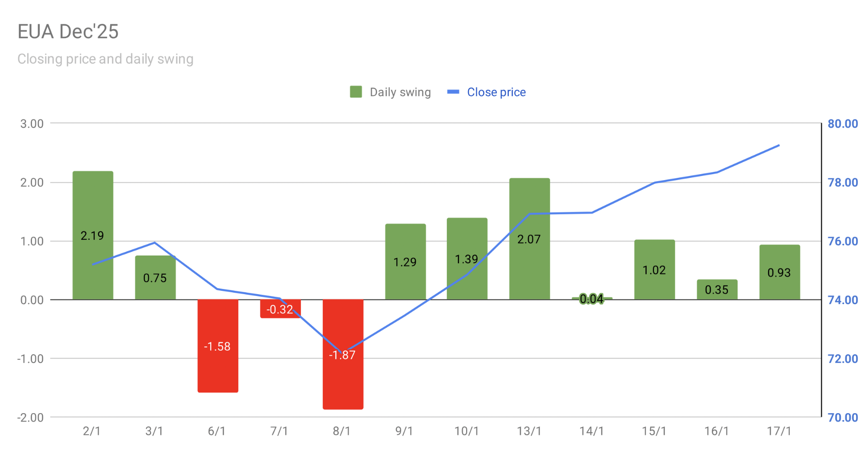Click the 0.35 bar for 16/1
The image size is (868, 454).
(x=717, y=290)
